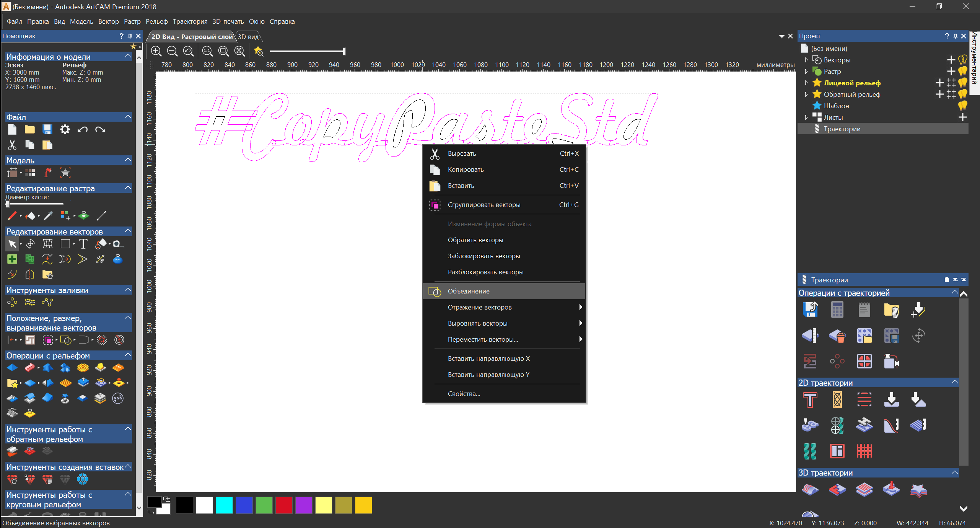The width and height of the screenshot is (980, 528).
Task: Open the Profiling 2D toolpath icon
Action: click(810, 400)
